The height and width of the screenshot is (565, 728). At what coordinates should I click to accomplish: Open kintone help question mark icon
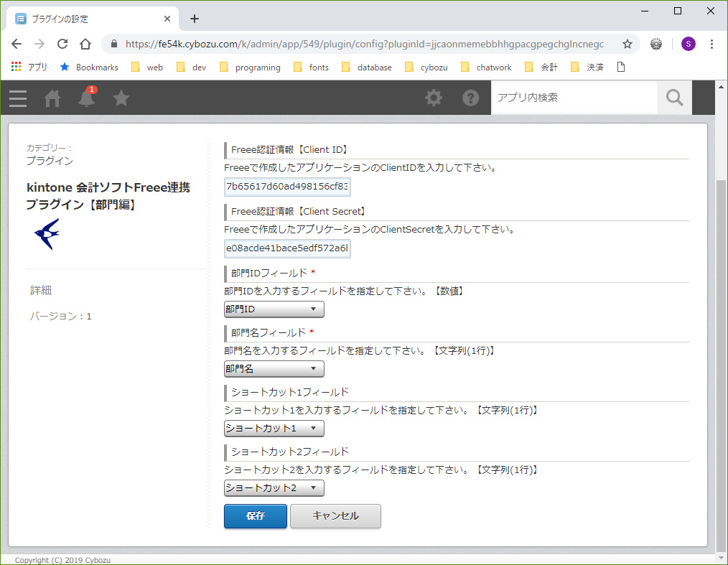[470, 98]
